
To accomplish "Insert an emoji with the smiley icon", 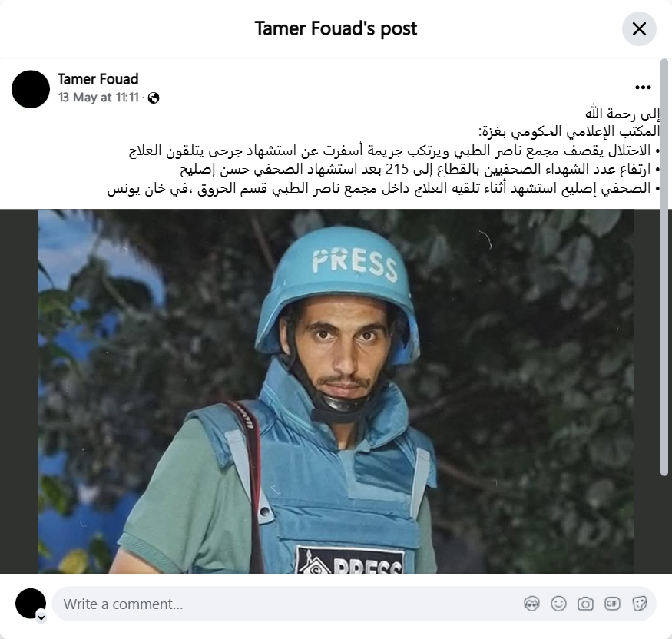I will point(558,604).
